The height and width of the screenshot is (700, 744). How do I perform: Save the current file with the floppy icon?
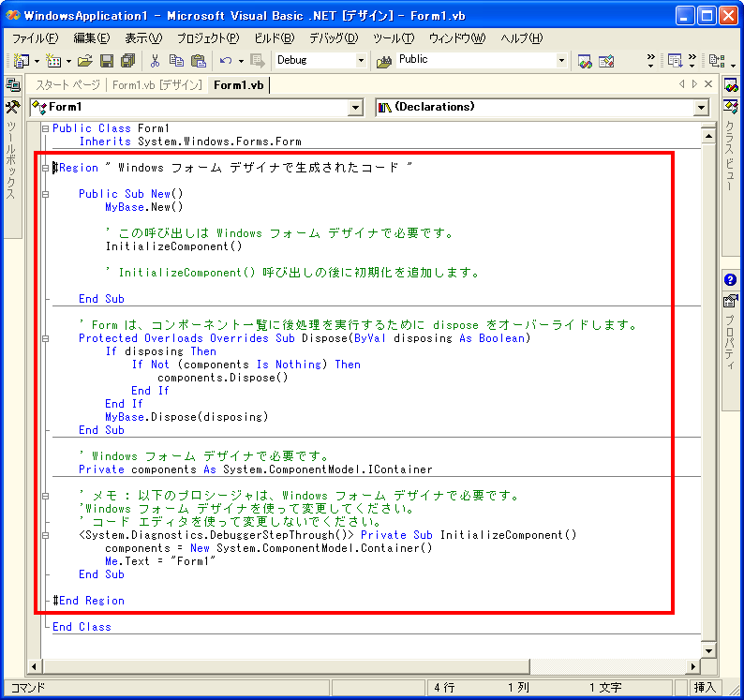coord(107,60)
